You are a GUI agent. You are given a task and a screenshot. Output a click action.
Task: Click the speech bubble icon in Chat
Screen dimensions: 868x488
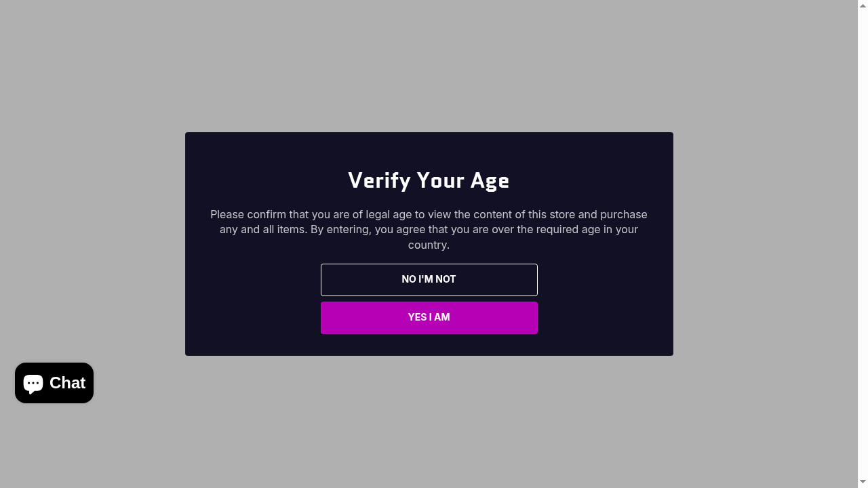pos(33,384)
